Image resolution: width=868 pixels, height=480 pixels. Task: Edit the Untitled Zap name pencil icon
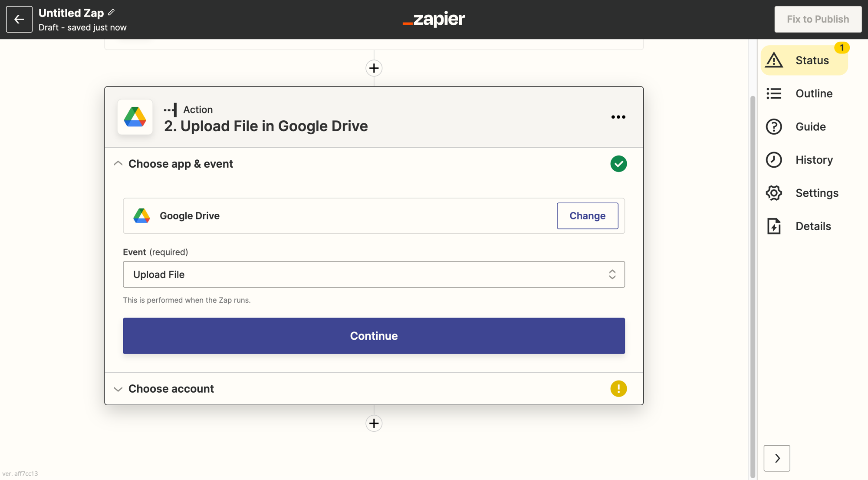point(112,13)
